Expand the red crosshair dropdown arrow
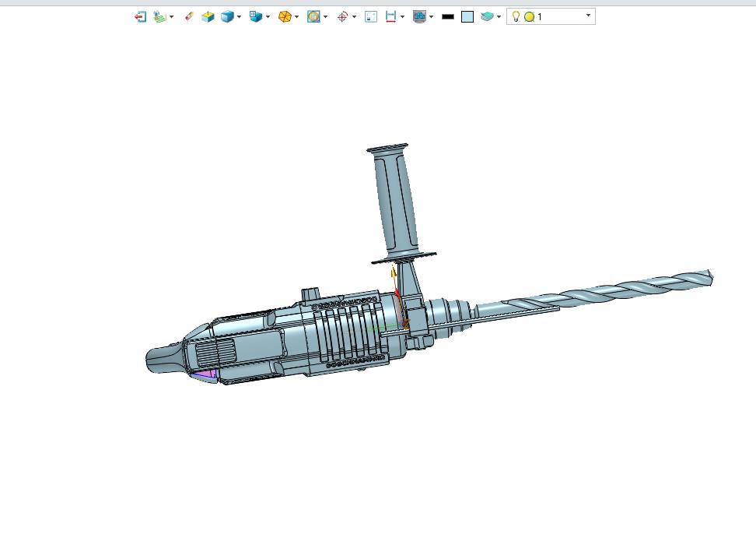 click(x=355, y=17)
